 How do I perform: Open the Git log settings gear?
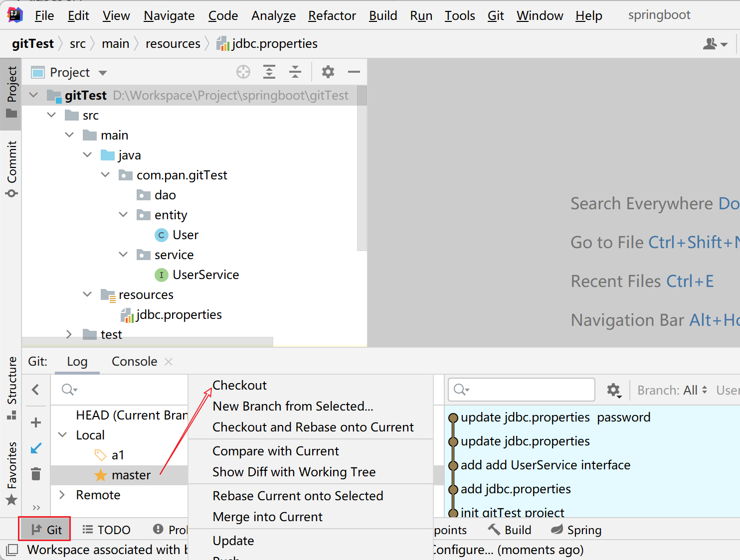pyautogui.click(x=614, y=390)
